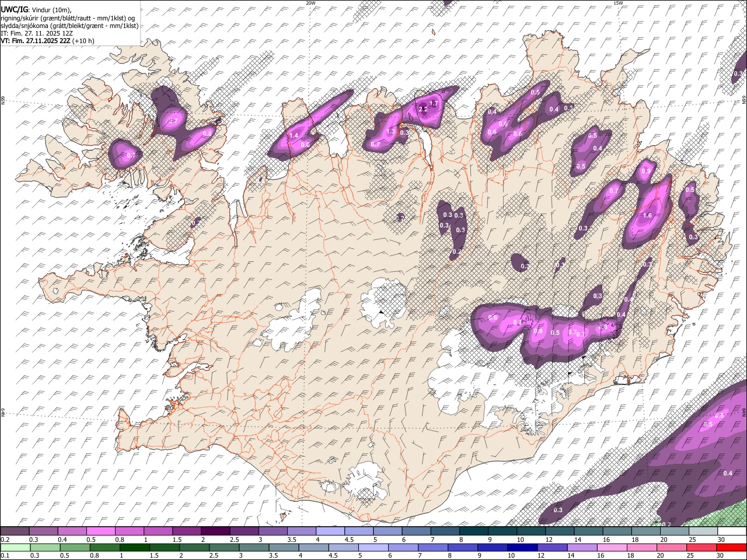Image resolution: width=747 pixels, height=560 pixels.
Task: Click the '15W' longitude label
Action: click(x=618, y=3)
